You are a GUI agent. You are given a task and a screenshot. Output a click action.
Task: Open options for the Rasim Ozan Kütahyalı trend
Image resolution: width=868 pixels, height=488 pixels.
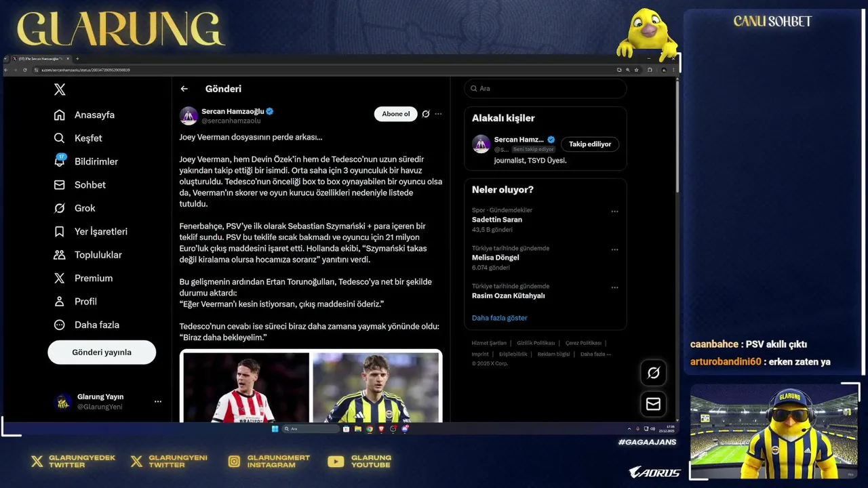(614, 287)
